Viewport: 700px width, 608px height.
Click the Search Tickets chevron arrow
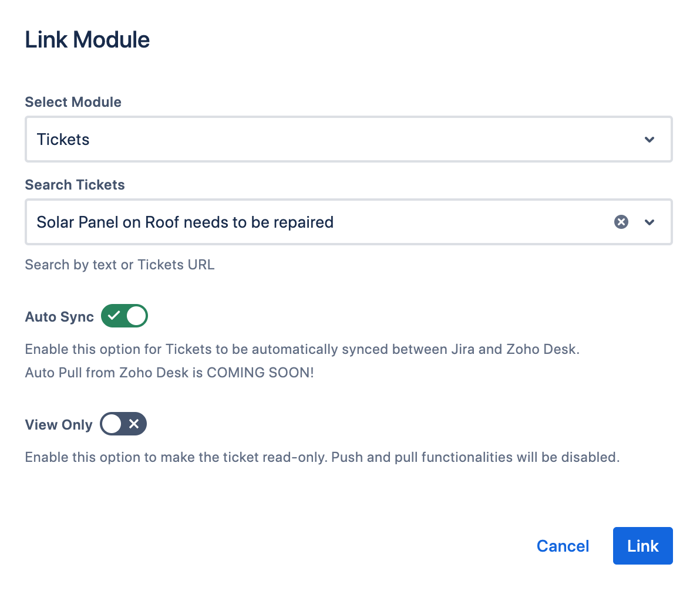click(649, 222)
